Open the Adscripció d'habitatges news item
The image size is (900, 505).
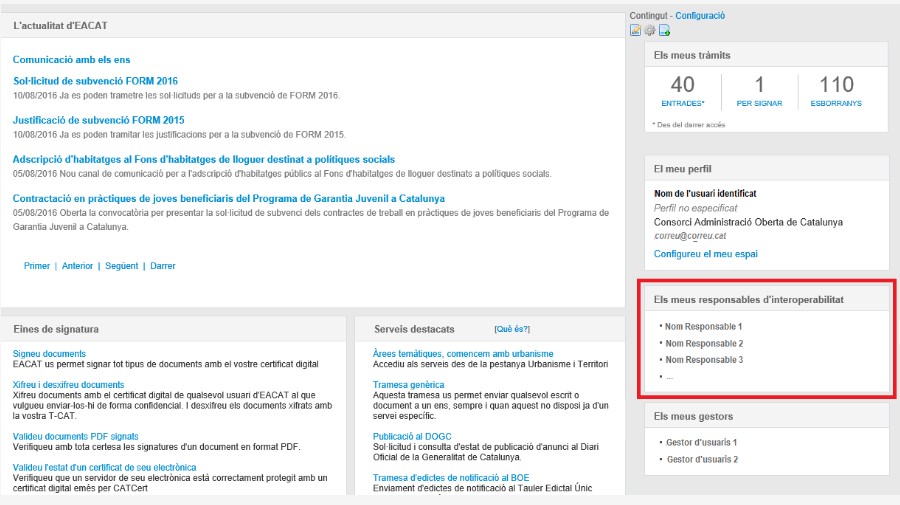[x=204, y=159]
